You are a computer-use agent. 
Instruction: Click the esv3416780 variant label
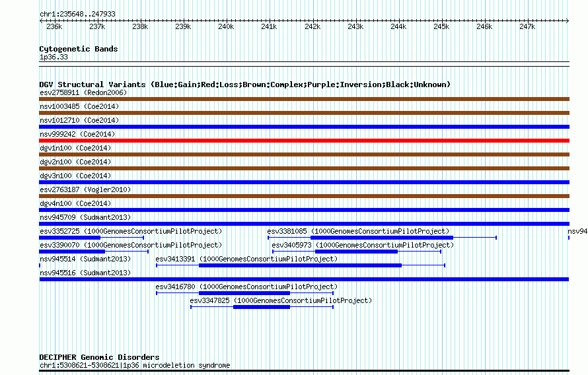(246, 287)
